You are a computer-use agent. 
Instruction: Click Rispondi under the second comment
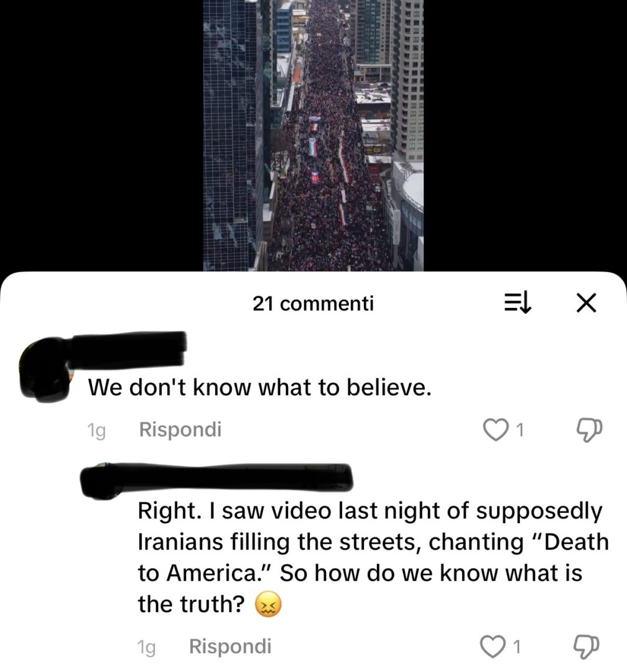(x=230, y=646)
